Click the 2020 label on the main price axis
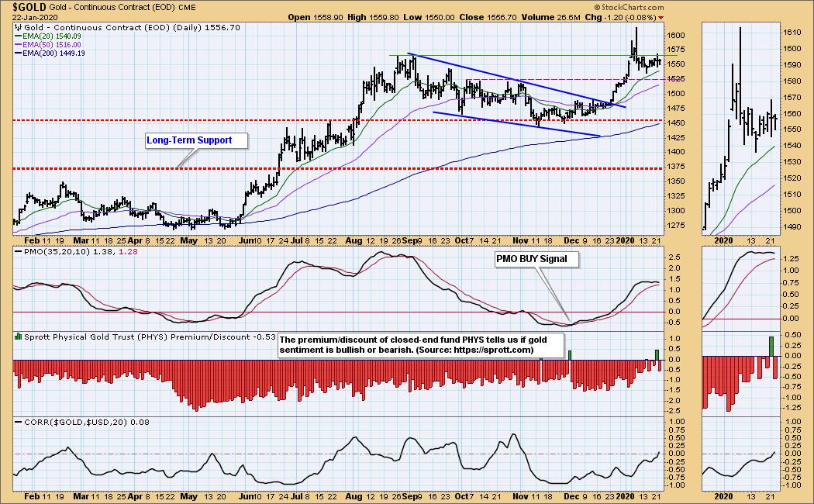This screenshot has height=504, width=814. point(625,241)
